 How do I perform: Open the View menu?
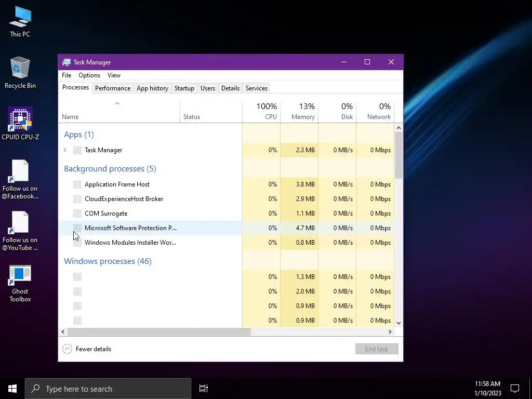coord(114,75)
